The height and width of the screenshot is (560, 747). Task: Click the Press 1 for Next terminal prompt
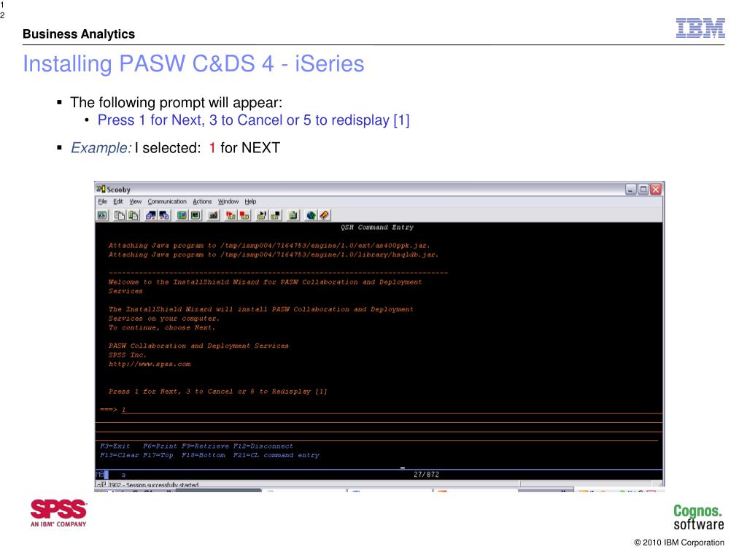click(x=217, y=392)
